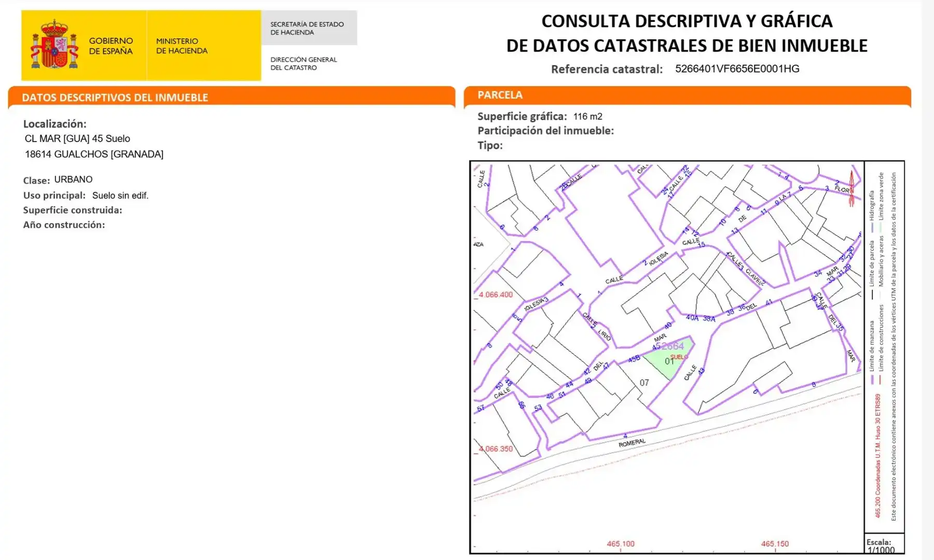Click the document title 'CONSULTA DESCRIPTIVA Y GRÁFICA'

[x=687, y=21]
